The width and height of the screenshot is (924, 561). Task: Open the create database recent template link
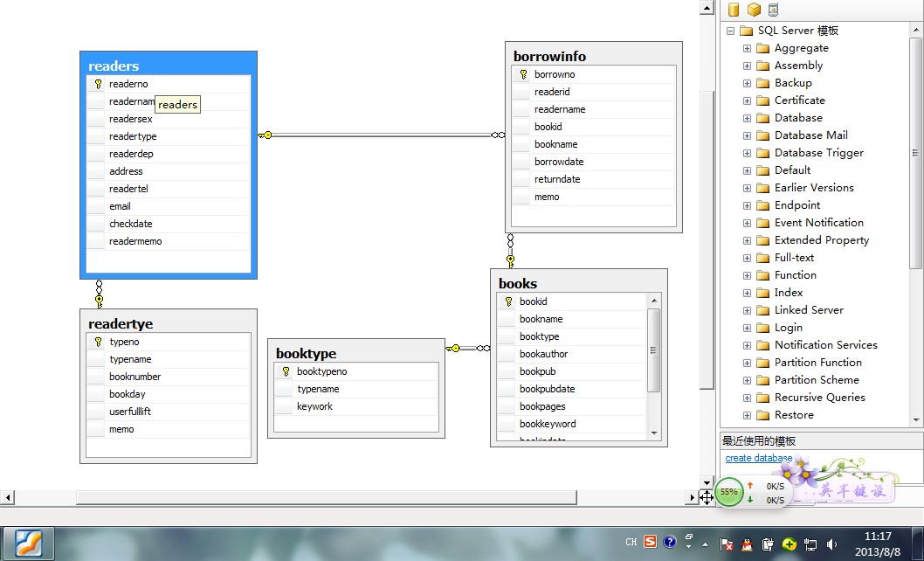[758, 458]
